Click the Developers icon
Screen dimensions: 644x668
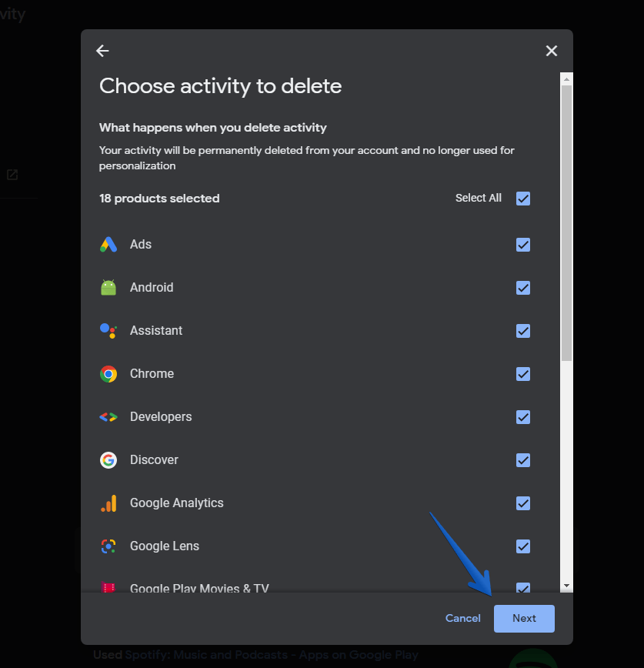pos(108,417)
